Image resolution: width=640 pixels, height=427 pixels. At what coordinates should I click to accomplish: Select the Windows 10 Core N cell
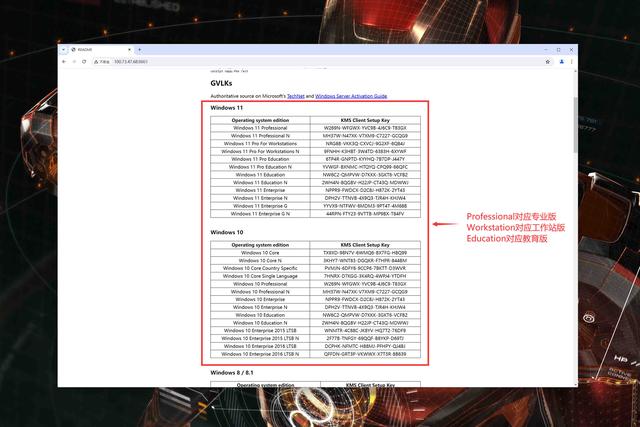click(x=260, y=260)
